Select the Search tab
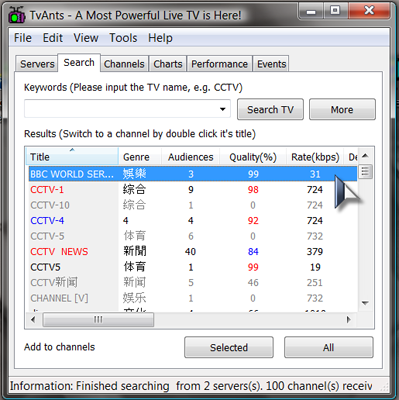This screenshot has width=399, height=400. (x=79, y=62)
